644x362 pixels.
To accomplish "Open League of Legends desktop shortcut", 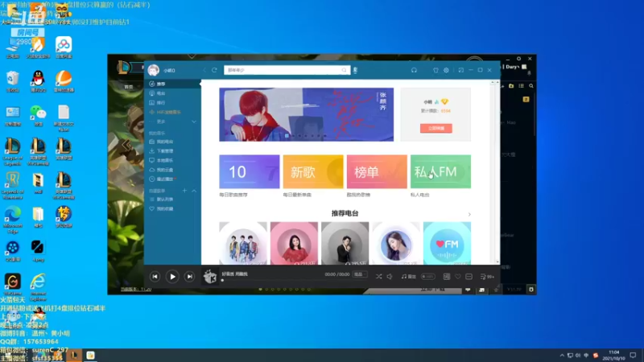I will pos(13,151).
